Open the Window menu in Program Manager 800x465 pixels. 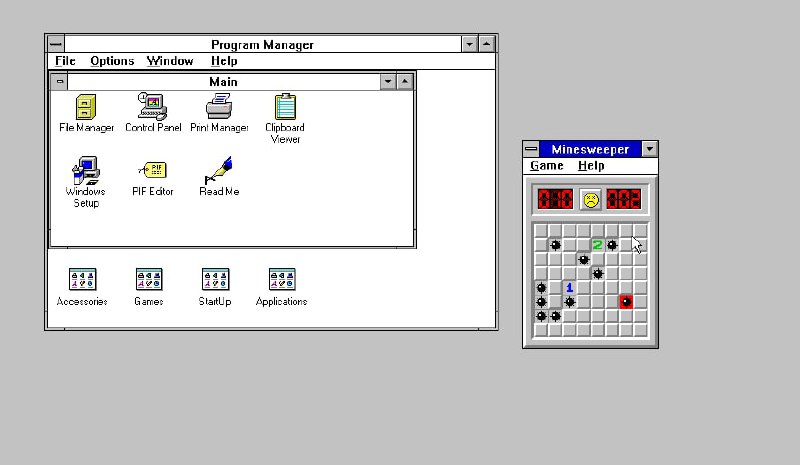170,61
